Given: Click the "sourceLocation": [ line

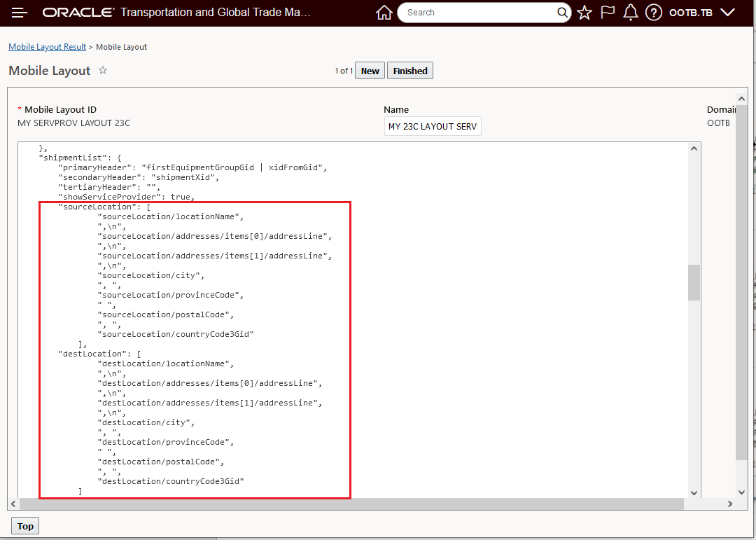Looking at the screenshot, I should [x=104, y=207].
